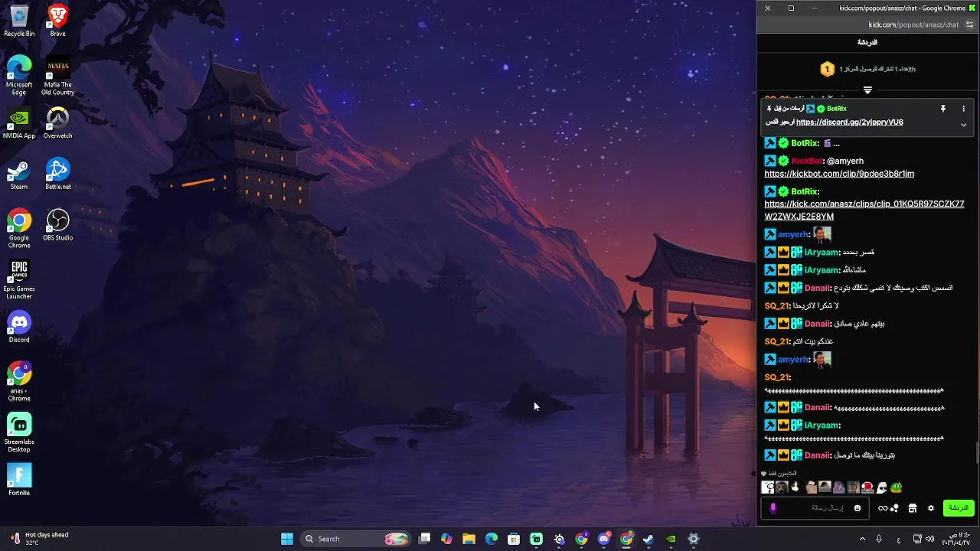Click the chat scrollbar thumb

pos(977,452)
